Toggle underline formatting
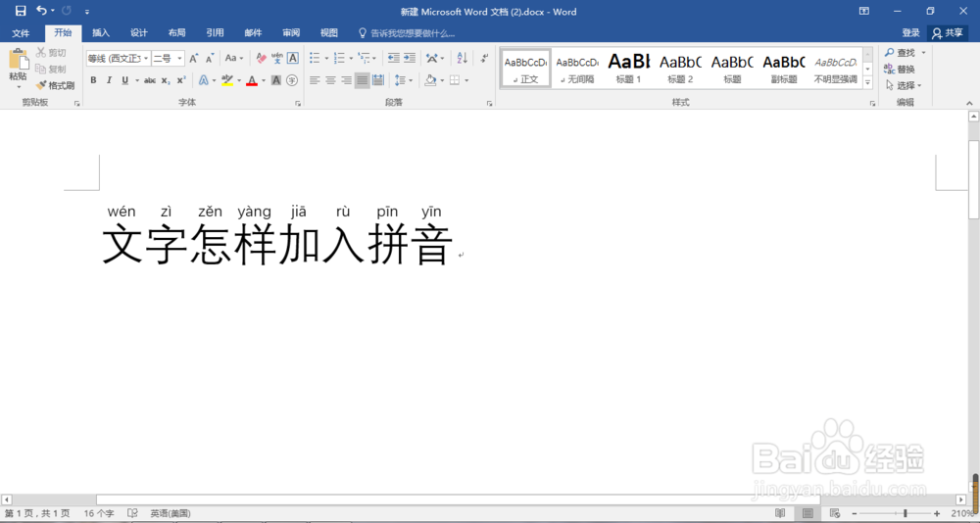 click(x=125, y=80)
